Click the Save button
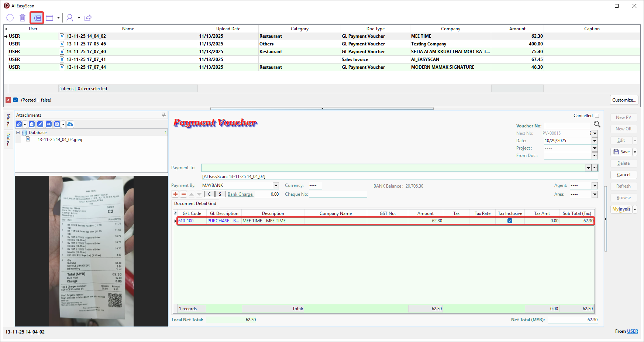Viewport: 644px width, 342px height. (622, 152)
